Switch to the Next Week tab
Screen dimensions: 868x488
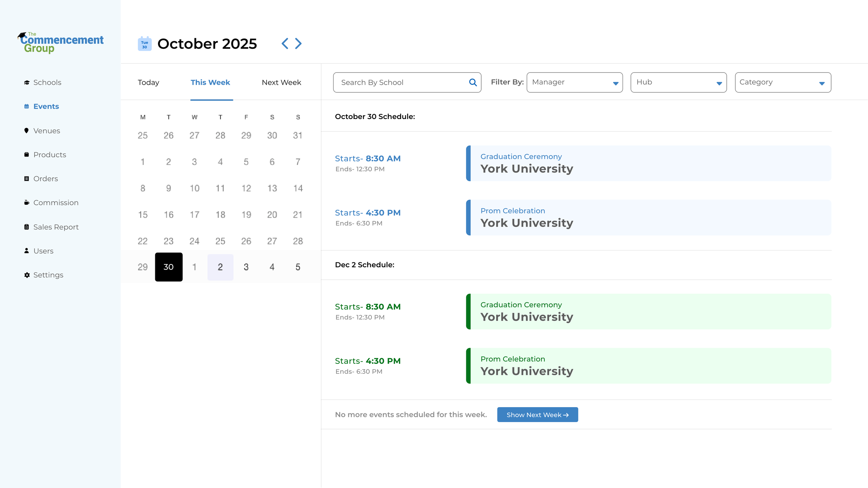281,83
